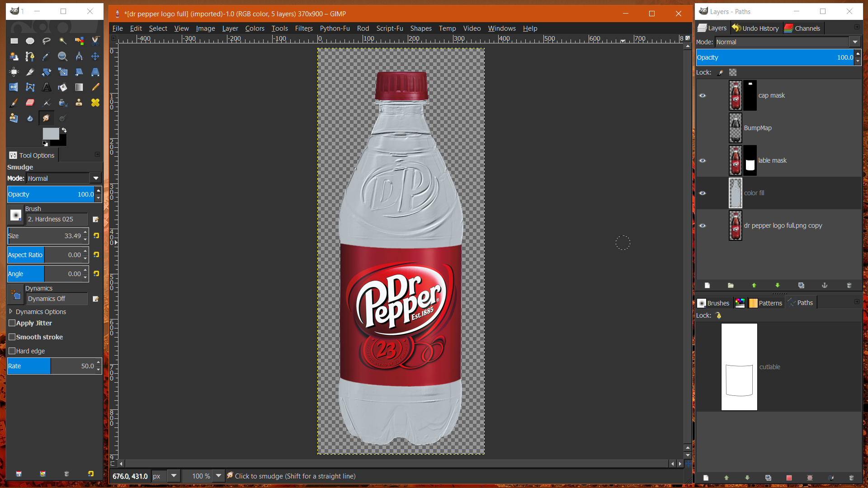The image size is (868, 488).
Task: Anchor the floating layer
Action: coord(825,285)
